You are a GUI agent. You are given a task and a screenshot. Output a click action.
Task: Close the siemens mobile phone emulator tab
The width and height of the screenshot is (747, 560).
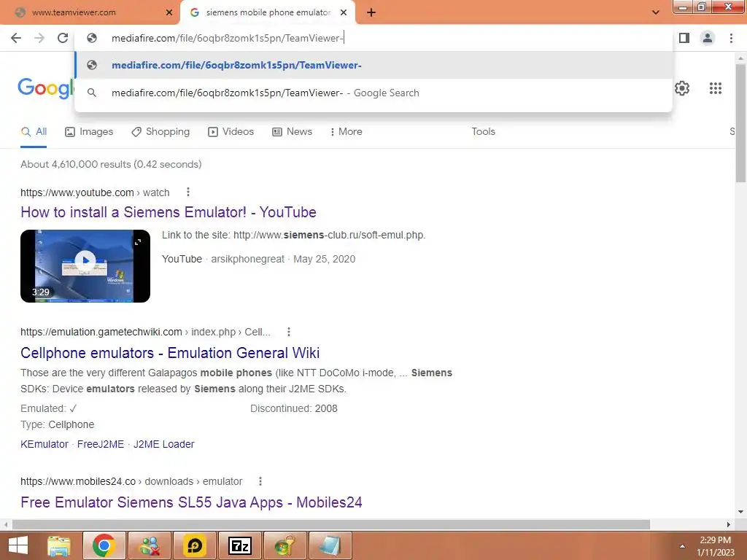[x=344, y=13]
